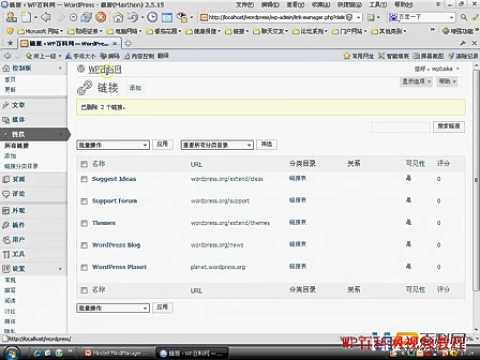
Task: Open Link Categories (链接分类目录) sidebar submenu item
Action: (21, 166)
